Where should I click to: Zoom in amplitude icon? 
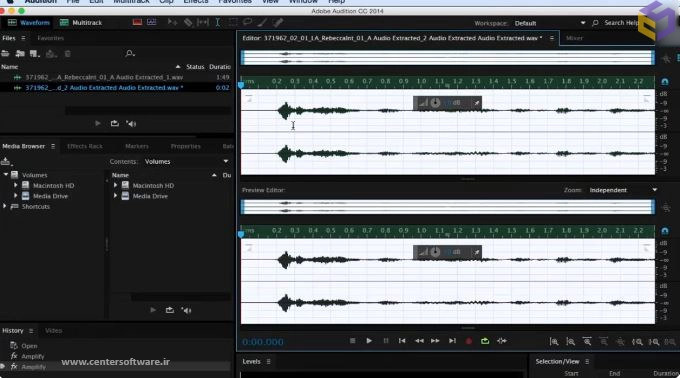tap(554, 342)
